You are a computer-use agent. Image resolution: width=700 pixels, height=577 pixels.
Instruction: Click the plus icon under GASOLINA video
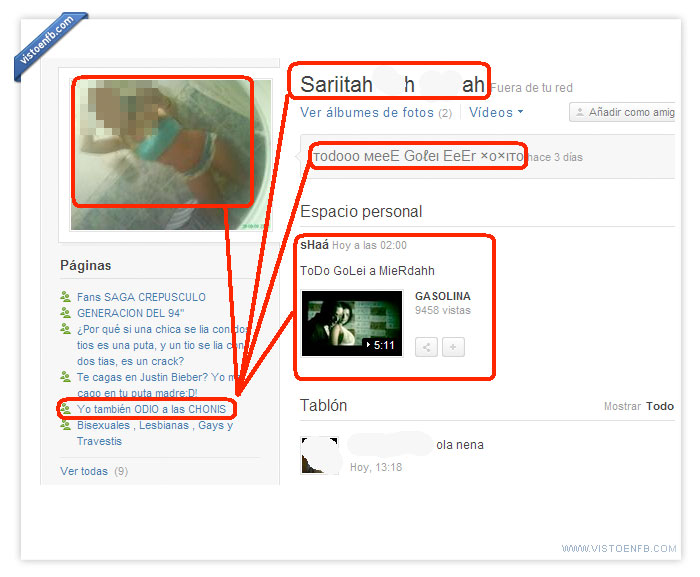454,347
